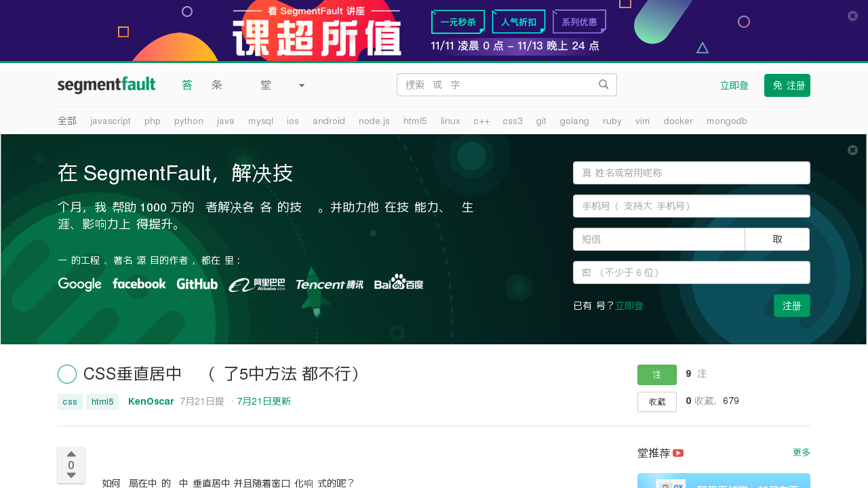Close the top advertisement banner
The image size is (868, 488).
tap(852, 16)
